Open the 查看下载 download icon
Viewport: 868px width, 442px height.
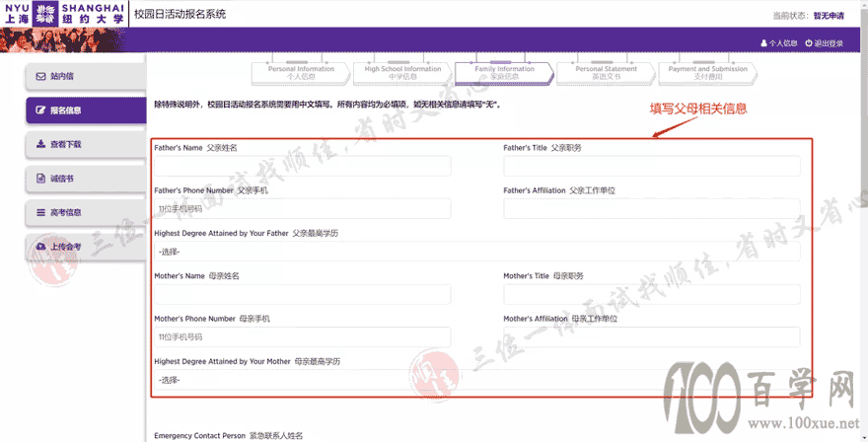(x=40, y=144)
